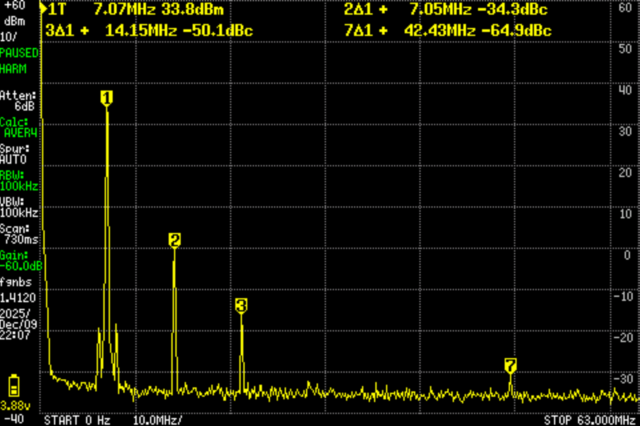Open the battery status icon
Image resolution: width=640 pixels, height=426 pixels.
tap(14, 385)
